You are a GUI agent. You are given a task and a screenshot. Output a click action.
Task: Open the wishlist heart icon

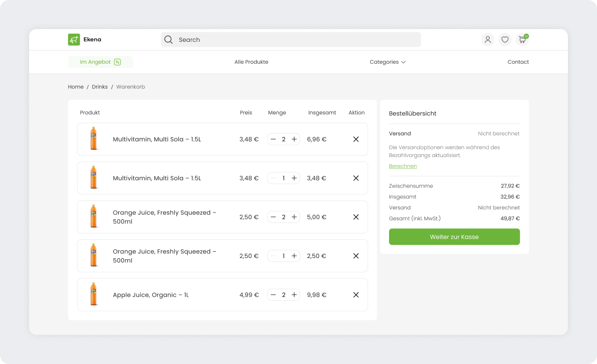click(x=505, y=40)
